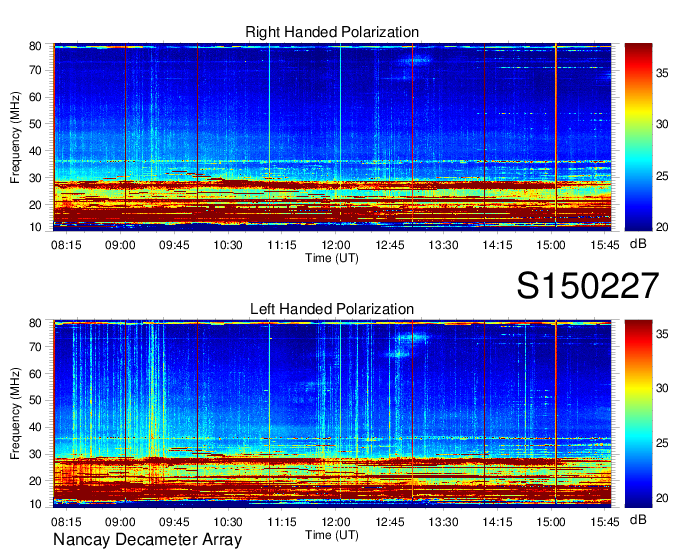Click the 30 value on Right Handed colorbar
This screenshot has height=552, width=680.
(662, 124)
